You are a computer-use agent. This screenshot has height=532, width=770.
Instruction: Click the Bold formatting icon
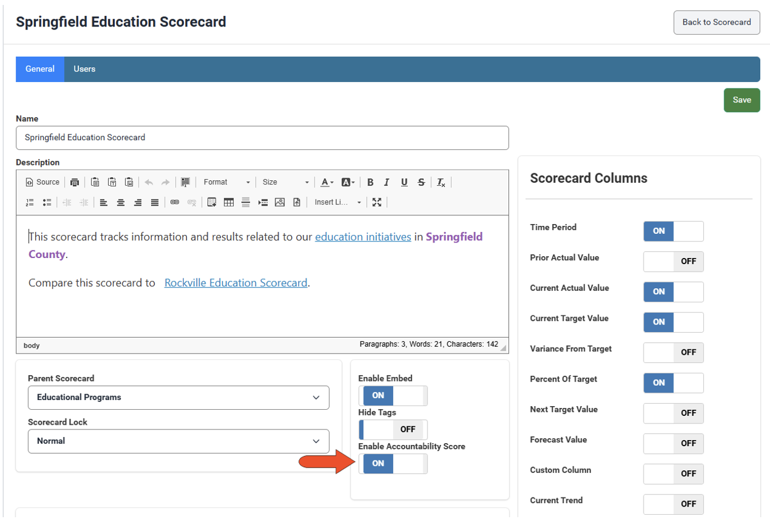coord(370,182)
